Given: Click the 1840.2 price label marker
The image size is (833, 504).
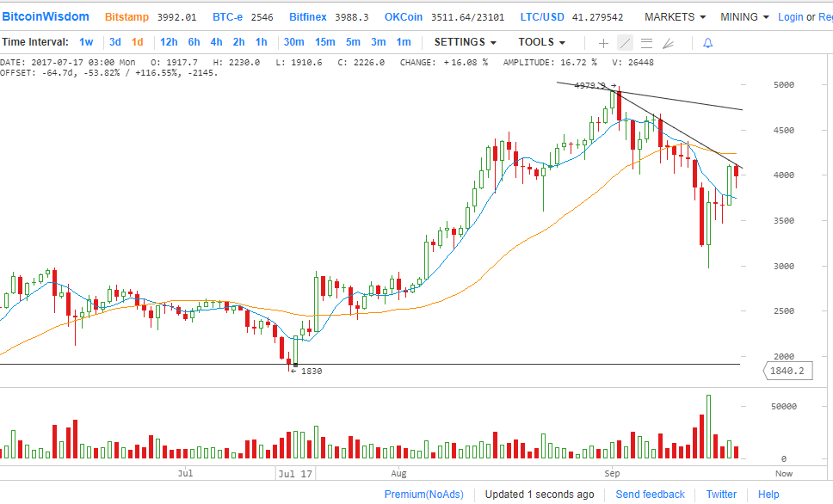Looking at the screenshot, I should click(788, 371).
